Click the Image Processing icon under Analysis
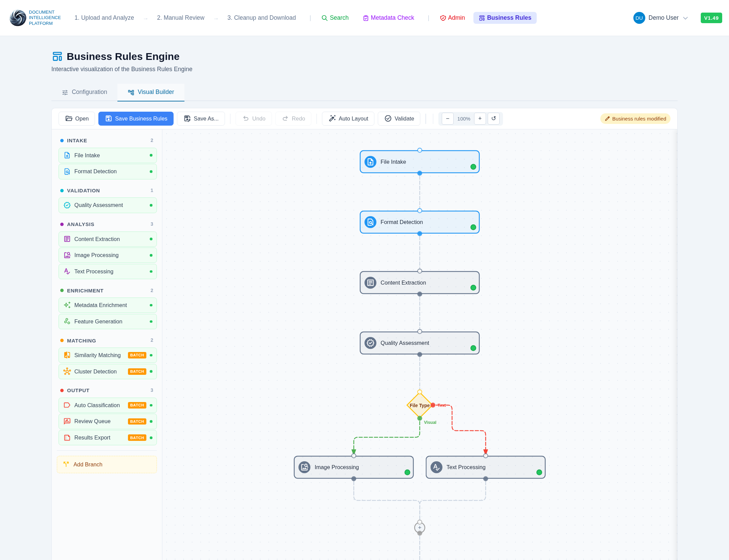Image resolution: width=729 pixels, height=560 pixels. [x=67, y=255]
